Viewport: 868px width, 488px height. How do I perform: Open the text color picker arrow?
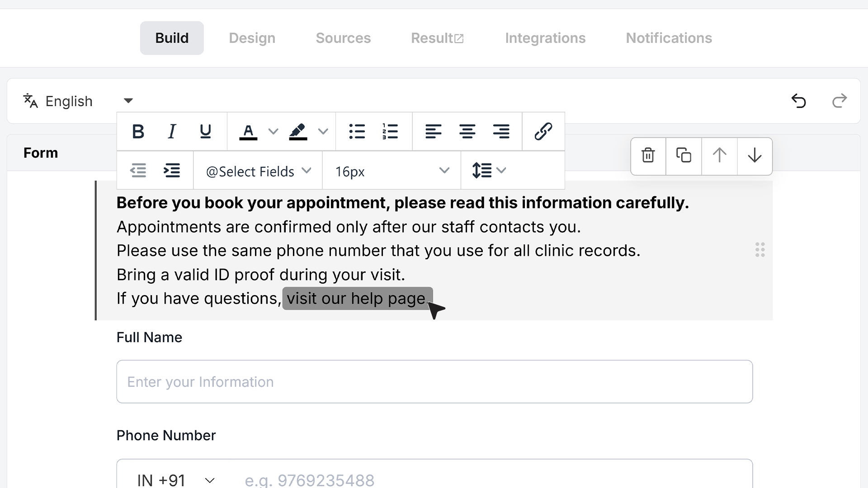click(273, 131)
